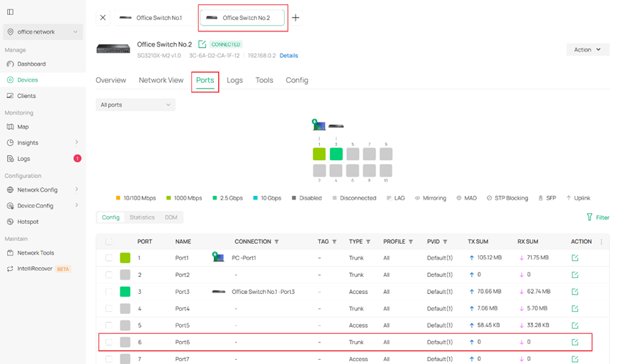
Task: Open the Action dropdown button
Action: [x=588, y=49]
